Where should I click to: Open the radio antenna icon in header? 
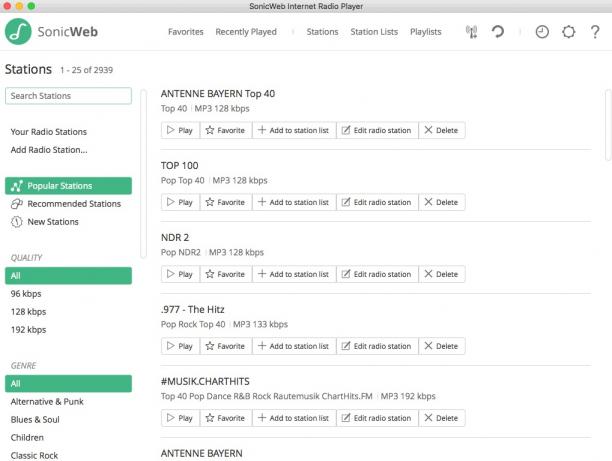[471, 32]
